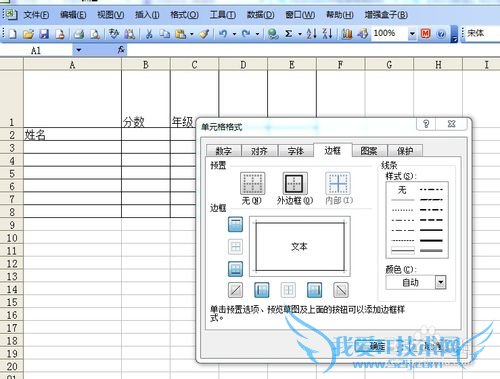Sort descending Z to A

(x=327, y=34)
